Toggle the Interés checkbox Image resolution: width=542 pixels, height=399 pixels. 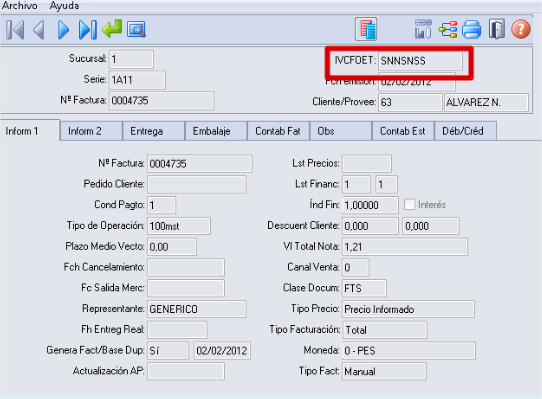[409, 204]
